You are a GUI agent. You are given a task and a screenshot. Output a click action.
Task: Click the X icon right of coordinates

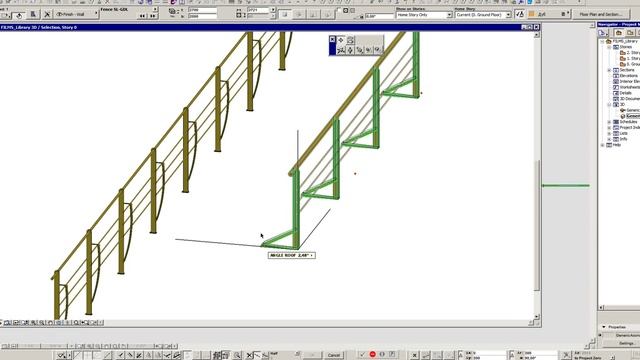[x=414, y=355]
